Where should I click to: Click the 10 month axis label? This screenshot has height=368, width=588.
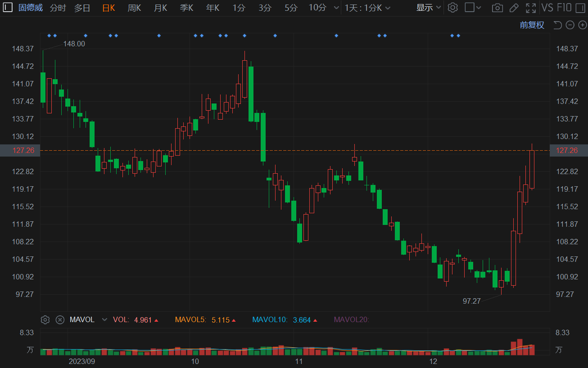coord(195,361)
